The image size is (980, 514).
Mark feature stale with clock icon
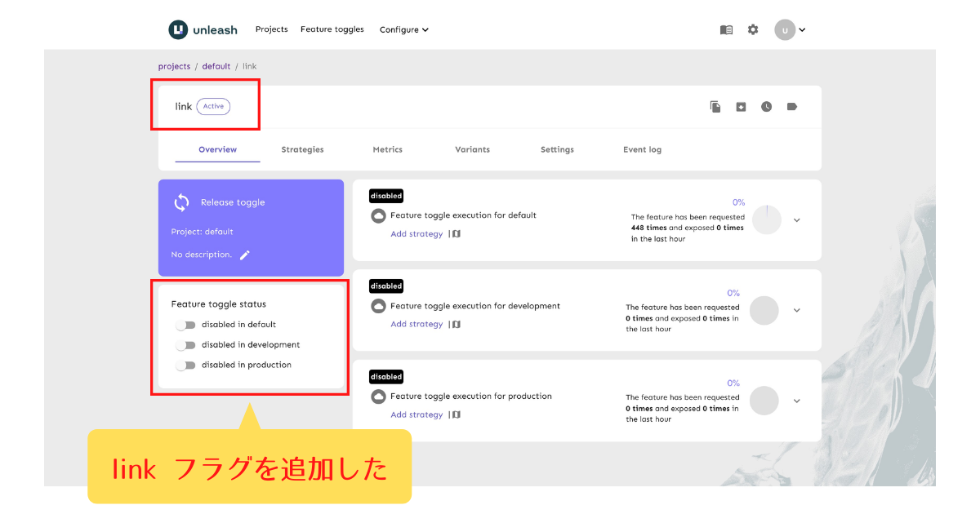766,107
